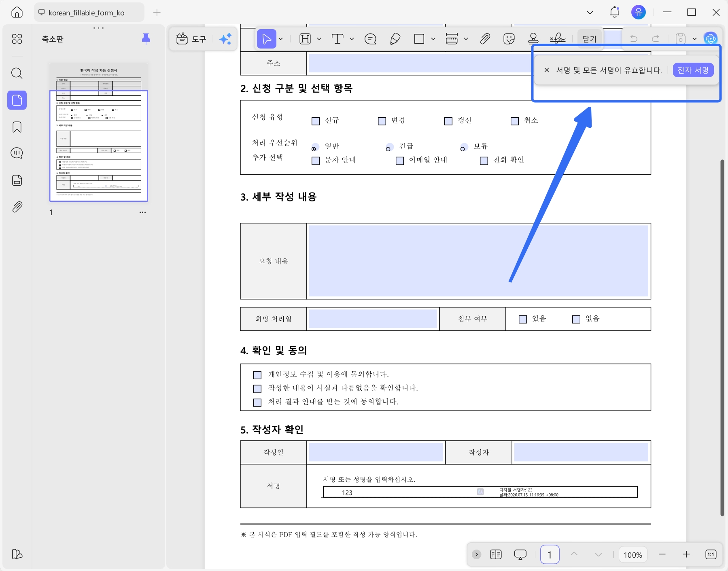Click the 닫기 button
This screenshot has width=728, height=571.
click(590, 39)
